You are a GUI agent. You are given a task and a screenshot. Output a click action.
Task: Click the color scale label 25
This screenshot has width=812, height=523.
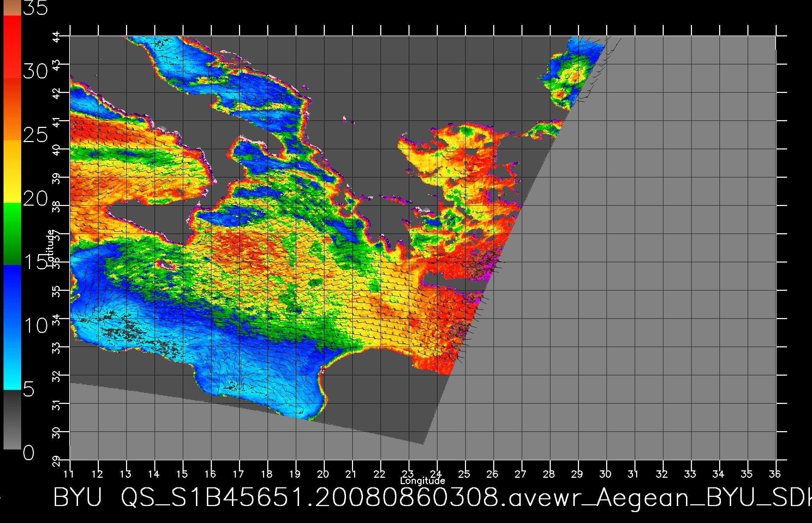pos(35,135)
